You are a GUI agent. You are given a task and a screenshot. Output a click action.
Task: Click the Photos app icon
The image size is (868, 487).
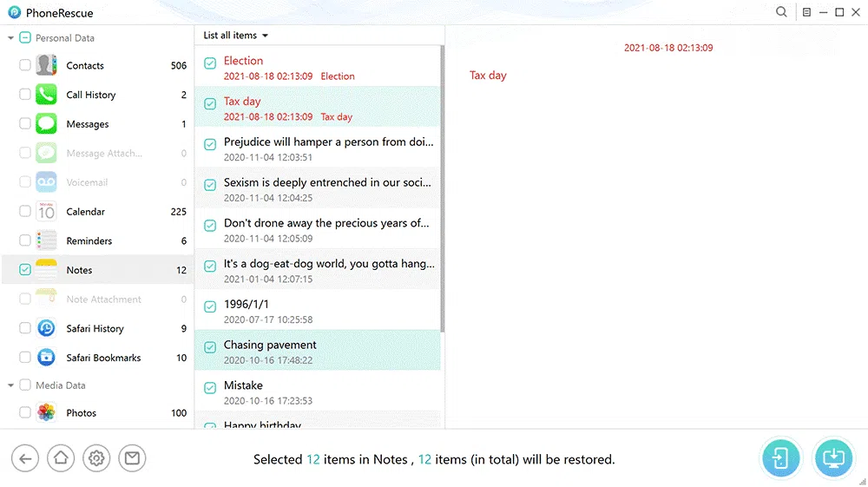click(x=46, y=413)
